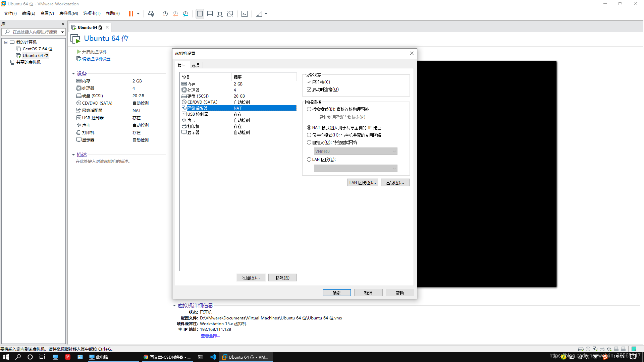Open the stretch display dropdown arrow

click(x=266, y=14)
